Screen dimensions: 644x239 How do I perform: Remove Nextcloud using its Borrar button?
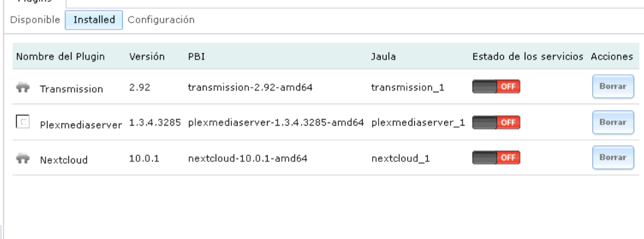(x=613, y=157)
